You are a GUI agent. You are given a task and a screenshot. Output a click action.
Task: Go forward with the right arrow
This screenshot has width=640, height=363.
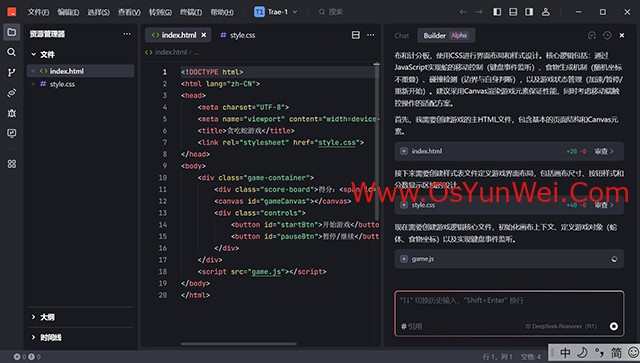point(479,12)
